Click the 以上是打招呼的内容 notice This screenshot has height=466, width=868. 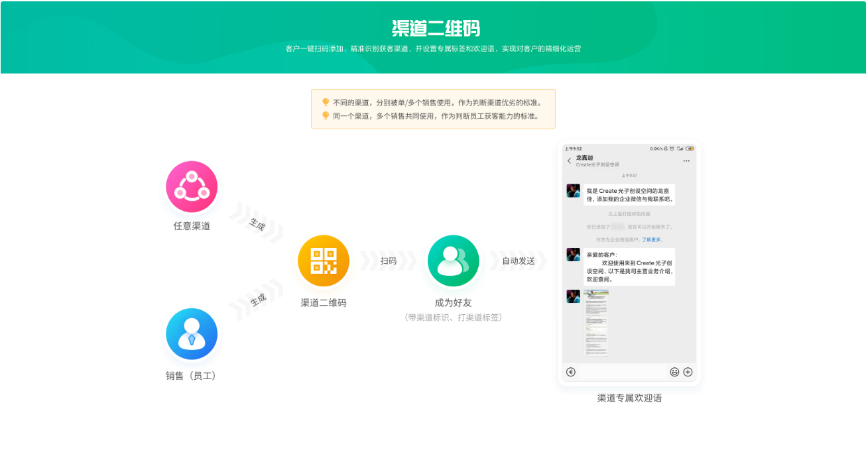point(629,214)
